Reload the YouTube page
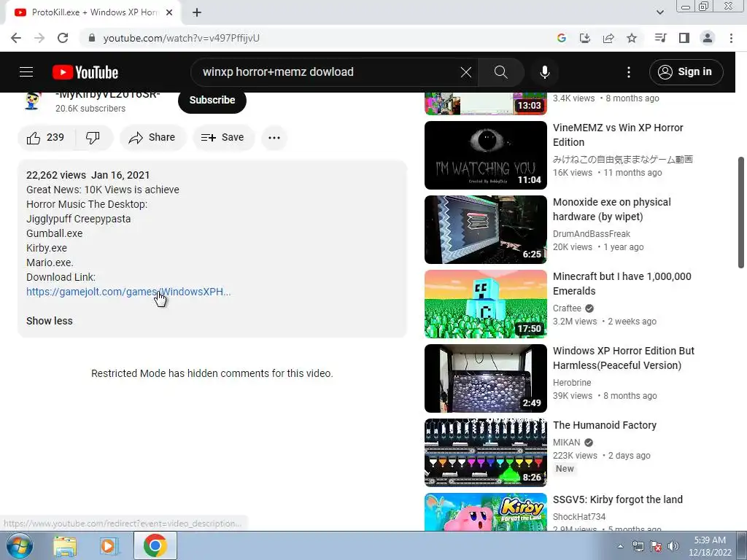The width and height of the screenshot is (747, 560). [x=63, y=38]
